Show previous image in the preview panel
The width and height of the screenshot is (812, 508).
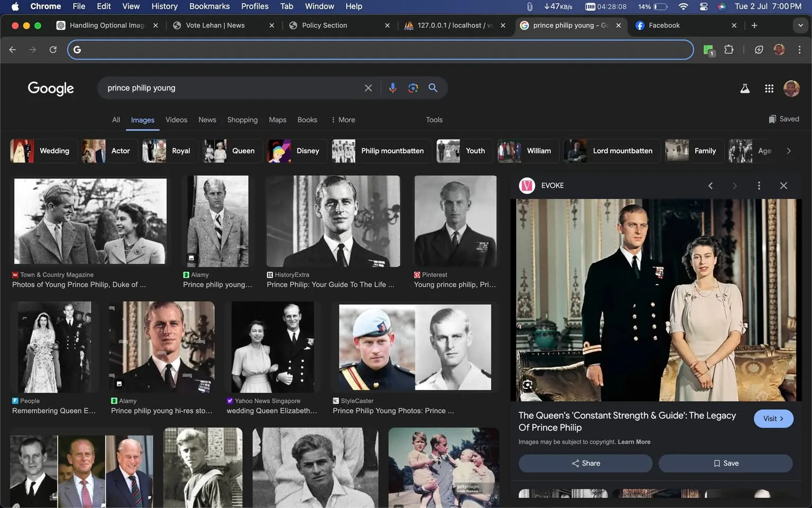point(710,186)
